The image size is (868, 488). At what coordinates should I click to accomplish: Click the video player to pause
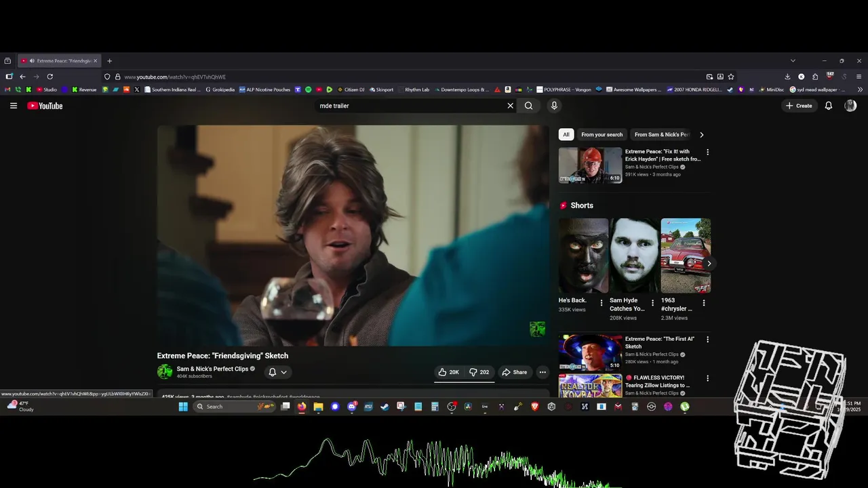(x=353, y=235)
